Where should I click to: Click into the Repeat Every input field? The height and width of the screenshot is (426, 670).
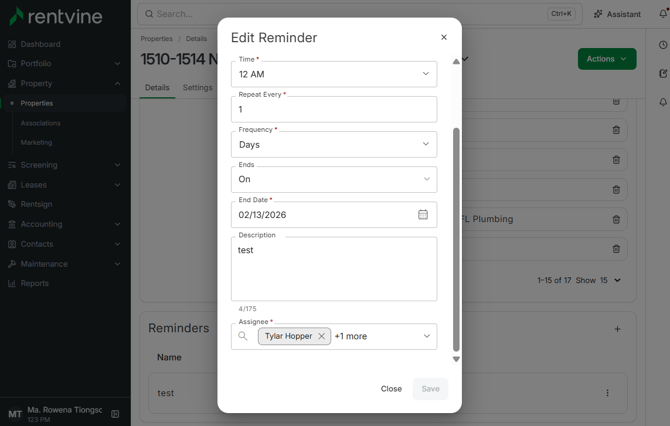pos(334,109)
